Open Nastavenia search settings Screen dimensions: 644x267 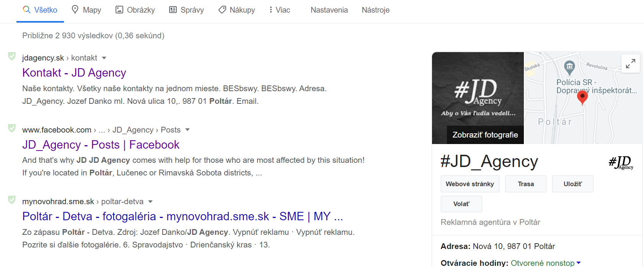tap(329, 10)
